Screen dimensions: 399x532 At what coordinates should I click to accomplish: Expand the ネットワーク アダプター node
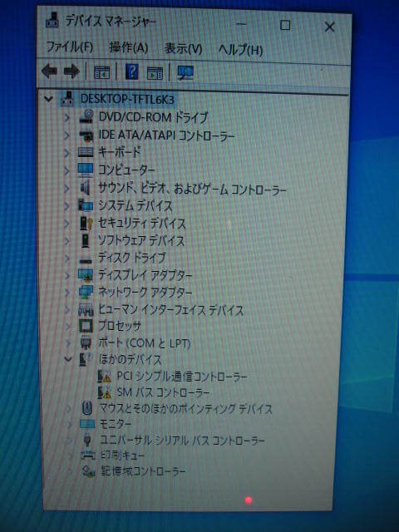click(67, 292)
